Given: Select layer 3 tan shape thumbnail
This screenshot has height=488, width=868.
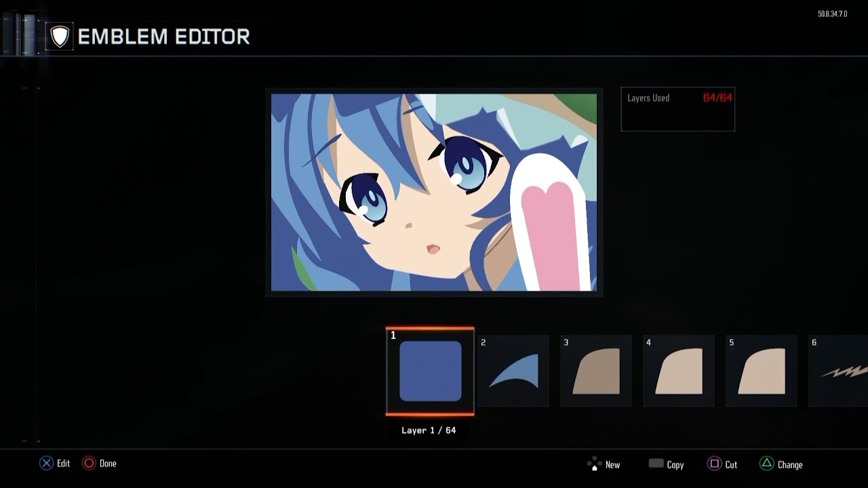Looking at the screenshot, I should click(595, 371).
